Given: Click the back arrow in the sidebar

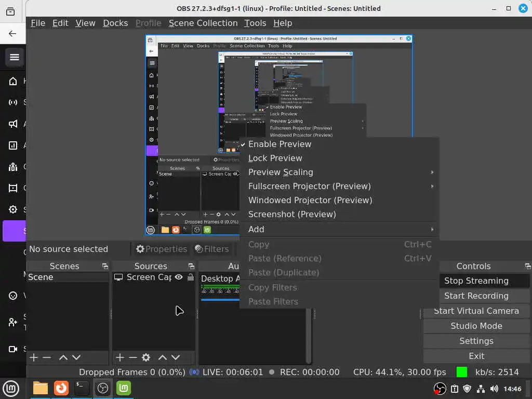Looking at the screenshot, I should (x=12, y=33).
